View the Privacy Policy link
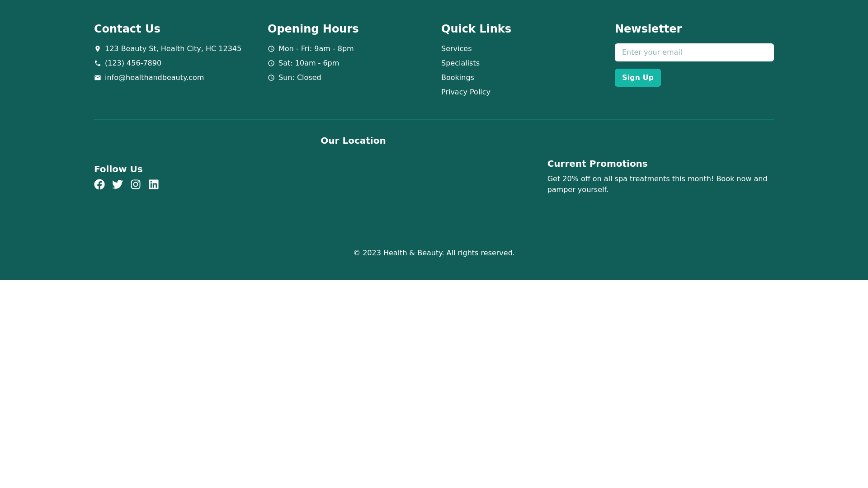 [466, 92]
